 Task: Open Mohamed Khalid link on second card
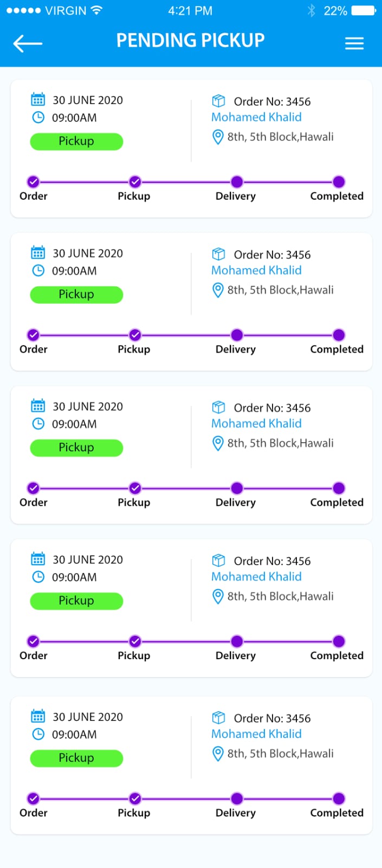[x=256, y=270]
